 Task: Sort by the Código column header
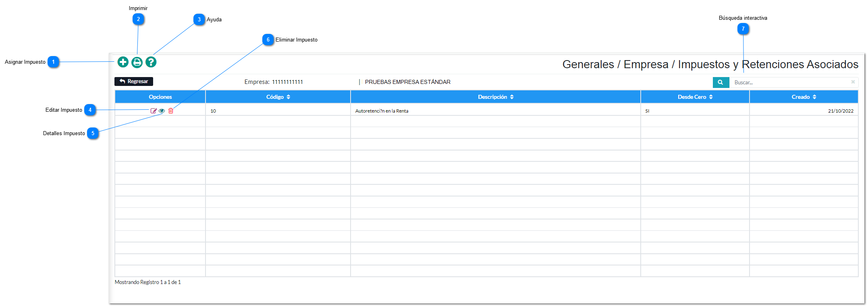278,97
